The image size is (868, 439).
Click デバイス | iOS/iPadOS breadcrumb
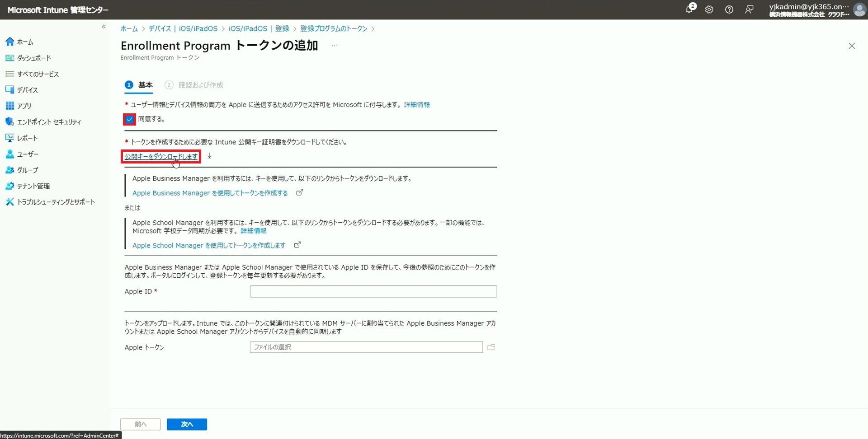pos(183,28)
